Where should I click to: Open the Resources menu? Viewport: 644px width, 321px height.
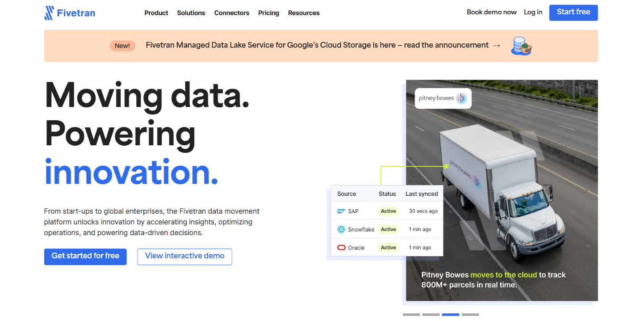tap(304, 13)
